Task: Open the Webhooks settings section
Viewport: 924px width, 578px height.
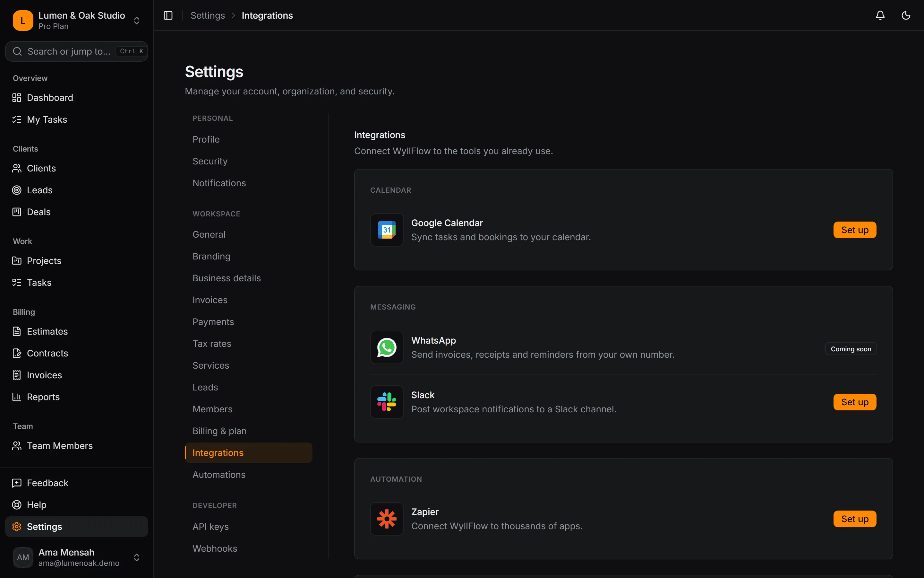Action: click(x=248, y=548)
